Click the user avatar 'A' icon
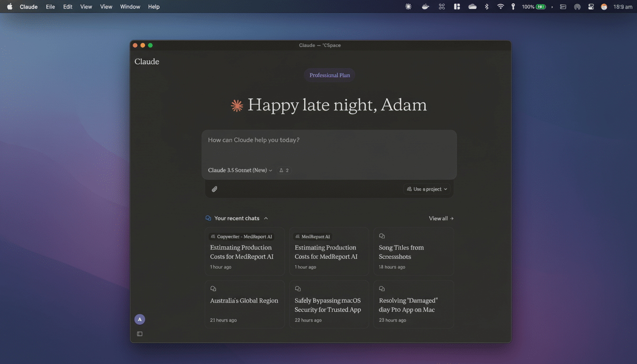637x364 pixels. (140, 319)
